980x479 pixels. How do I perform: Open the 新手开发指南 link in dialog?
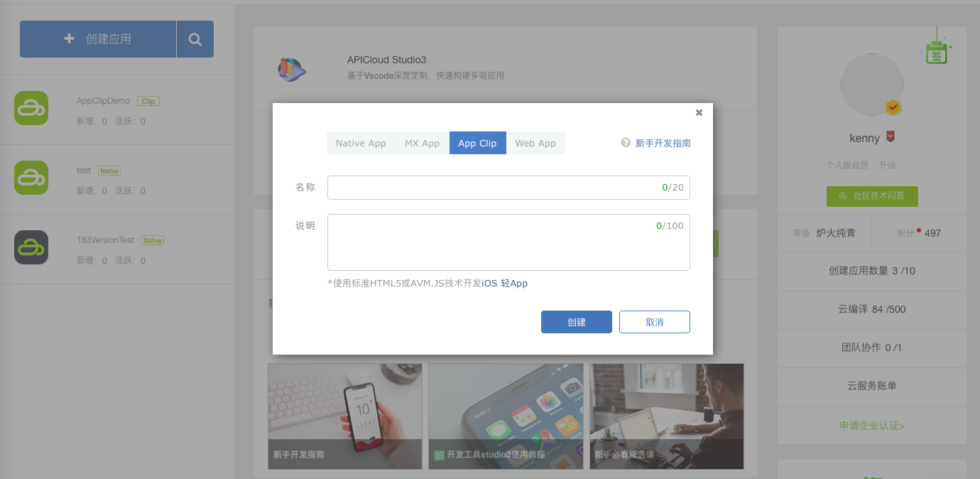(663, 143)
